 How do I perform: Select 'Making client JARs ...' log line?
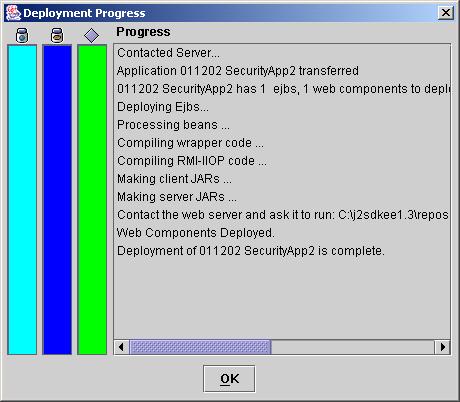[x=174, y=179]
